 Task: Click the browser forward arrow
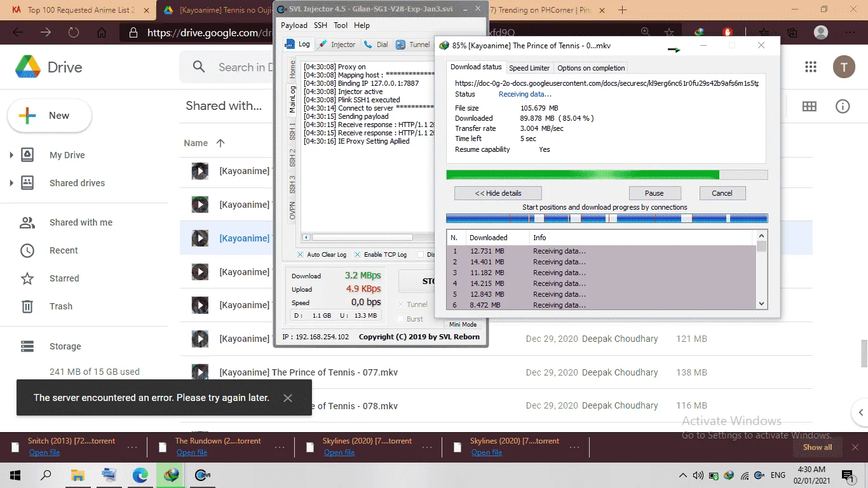[46, 32]
